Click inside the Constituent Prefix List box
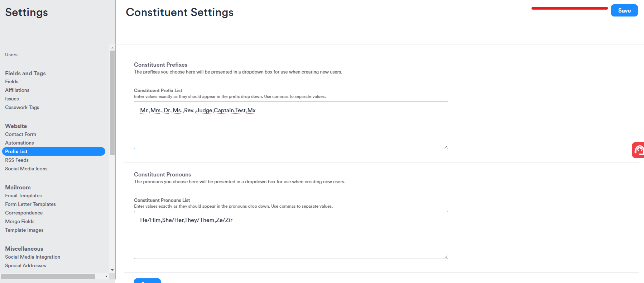Screen dimensions: 644x283 [x=290, y=125]
